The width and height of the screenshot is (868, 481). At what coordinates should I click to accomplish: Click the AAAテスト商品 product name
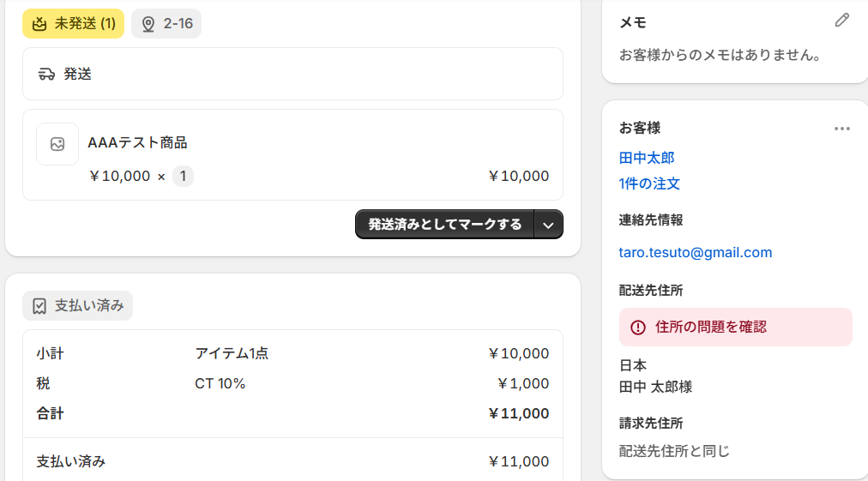pyautogui.click(x=137, y=143)
